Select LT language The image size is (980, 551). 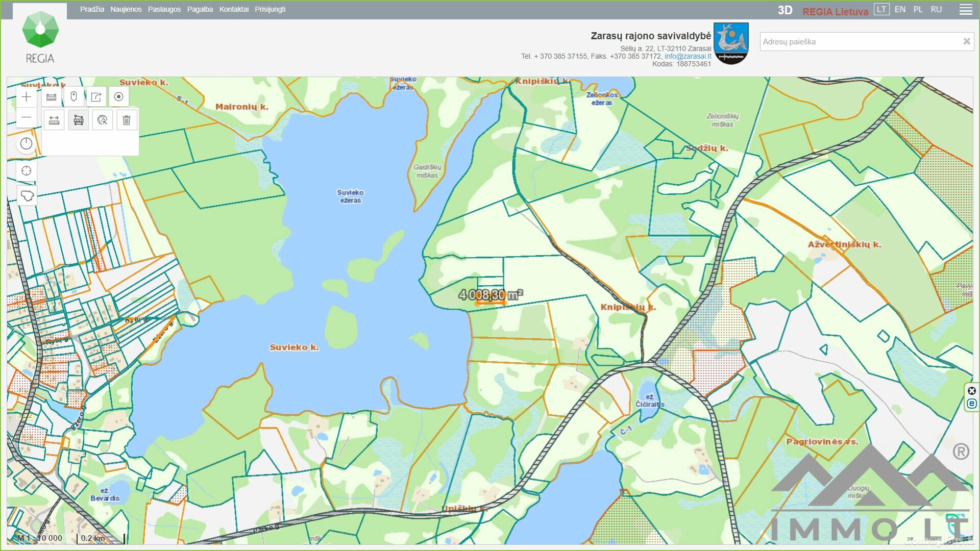coord(881,9)
